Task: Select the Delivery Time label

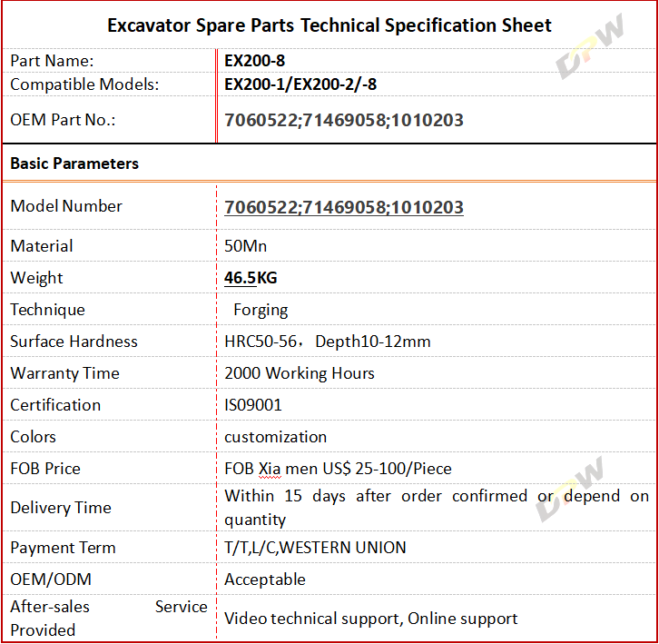Action: [61, 508]
